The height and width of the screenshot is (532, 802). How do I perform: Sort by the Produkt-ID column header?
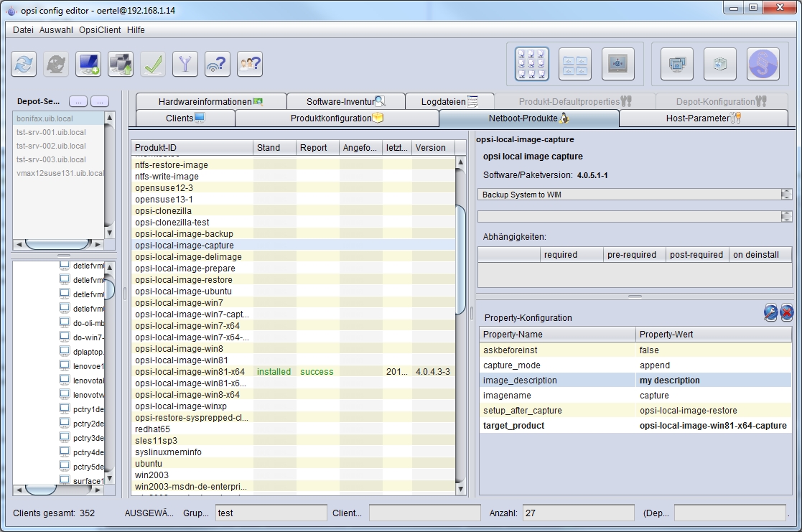pyautogui.click(x=192, y=147)
